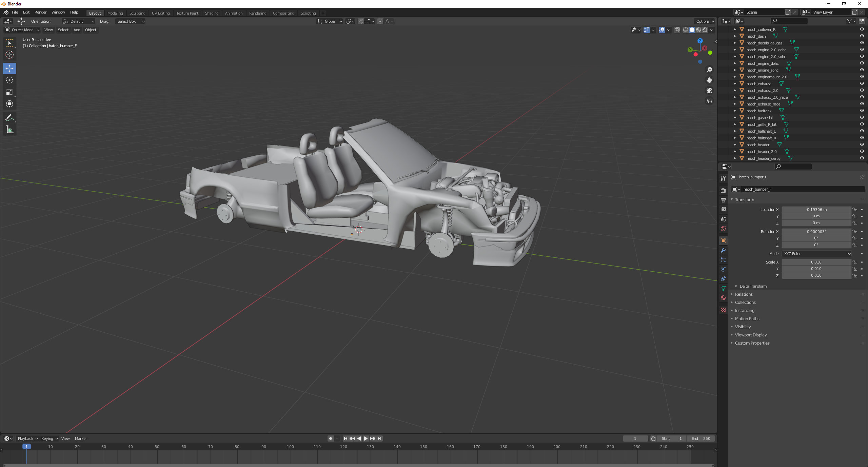This screenshot has height=467, width=868.
Task: Open the Render menu
Action: pos(40,12)
